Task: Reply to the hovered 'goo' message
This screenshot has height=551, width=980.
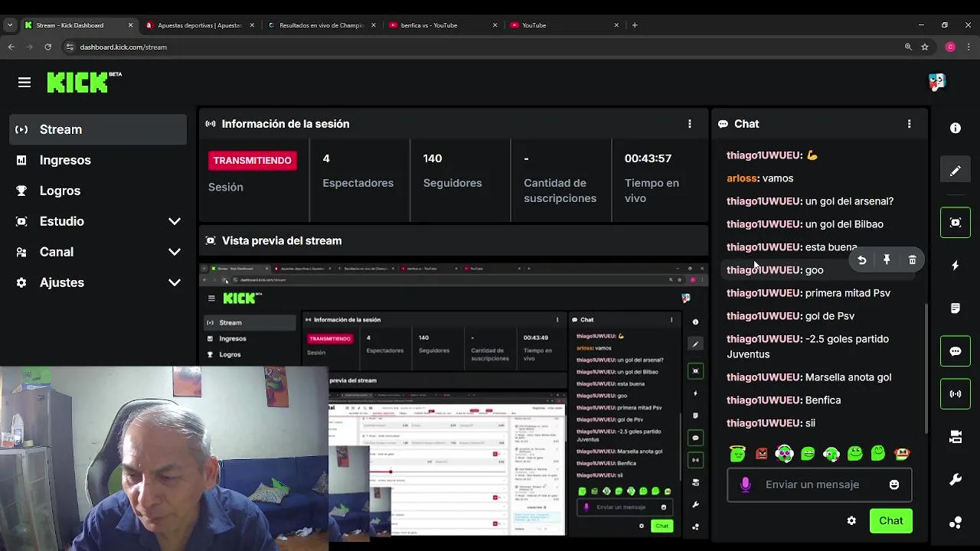Action: (x=861, y=260)
